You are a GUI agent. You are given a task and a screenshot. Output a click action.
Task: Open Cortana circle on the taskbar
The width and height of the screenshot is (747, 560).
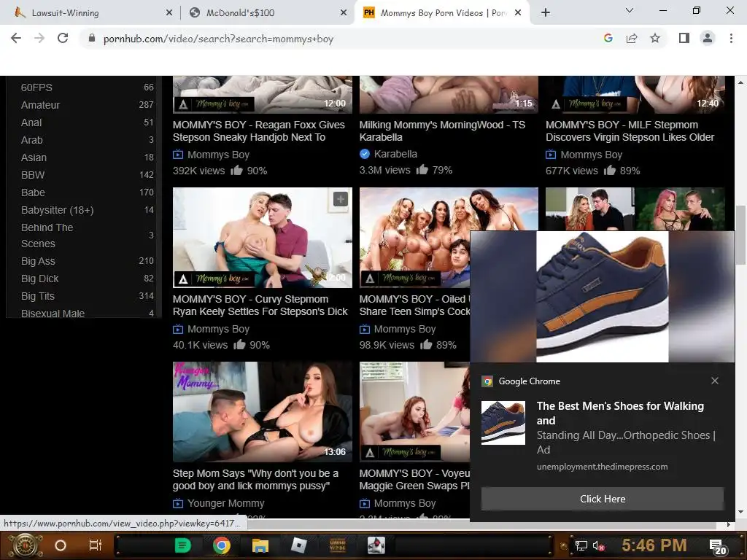pyautogui.click(x=61, y=545)
